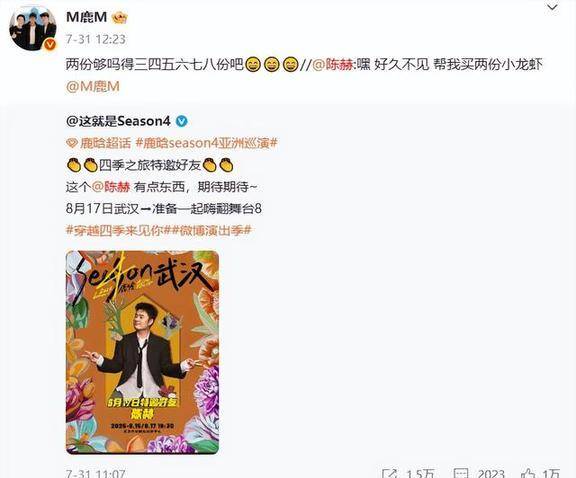Image resolution: width=576 pixels, height=478 pixels.
Task: Open the @这就是Season4 account name
Action: 118,121
